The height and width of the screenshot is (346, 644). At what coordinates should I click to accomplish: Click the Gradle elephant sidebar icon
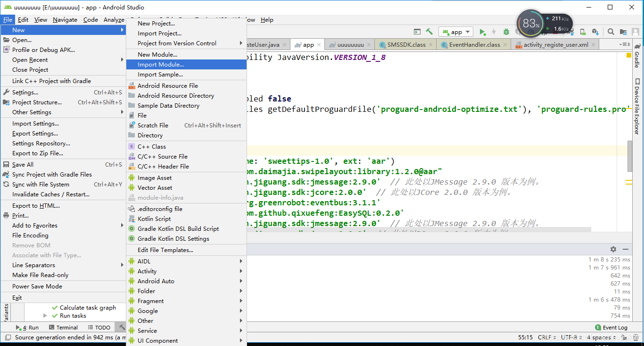point(637,46)
